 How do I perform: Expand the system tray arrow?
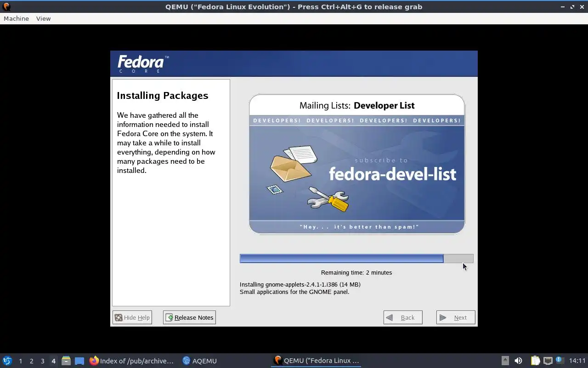[505, 361]
